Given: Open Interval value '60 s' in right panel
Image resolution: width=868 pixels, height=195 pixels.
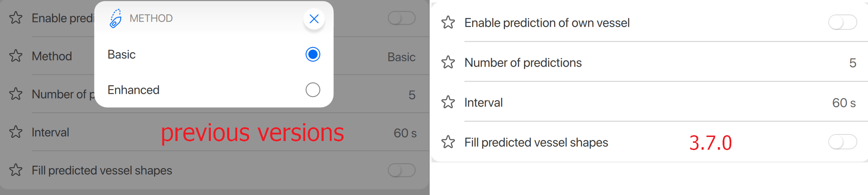Looking at the screenshot, I should pos(844,103).
